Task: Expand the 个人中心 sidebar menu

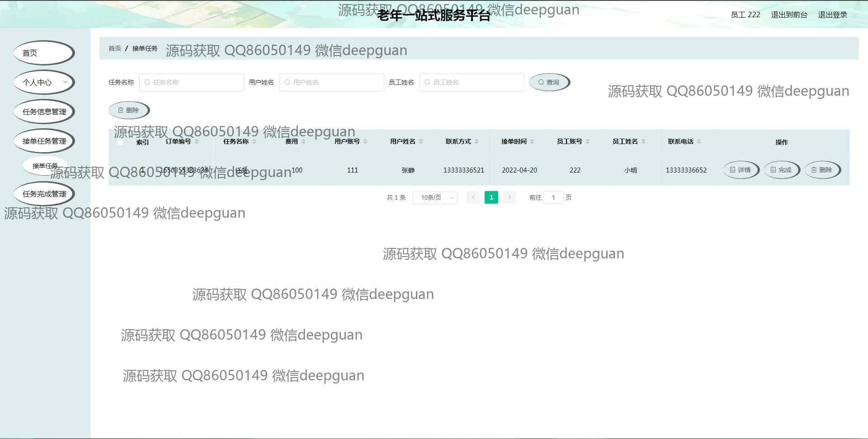Action: pyautogui.click(x=44, y=82)
